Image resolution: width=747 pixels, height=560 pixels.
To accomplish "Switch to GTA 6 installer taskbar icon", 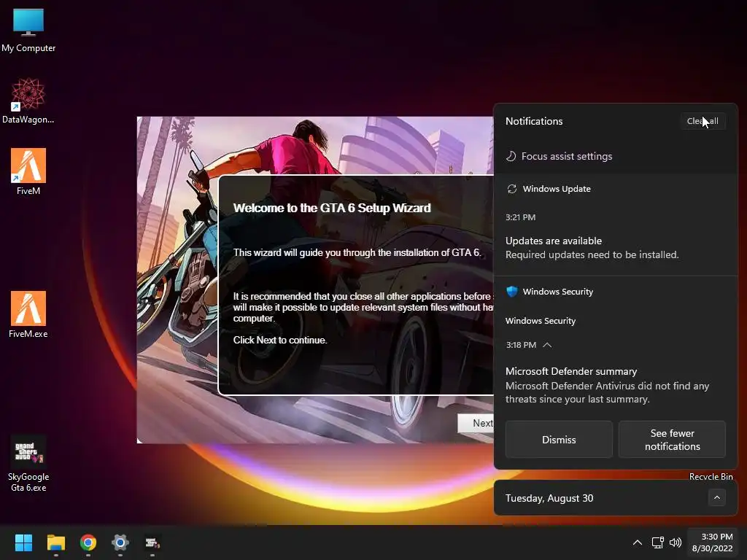I will click(152, 542).
